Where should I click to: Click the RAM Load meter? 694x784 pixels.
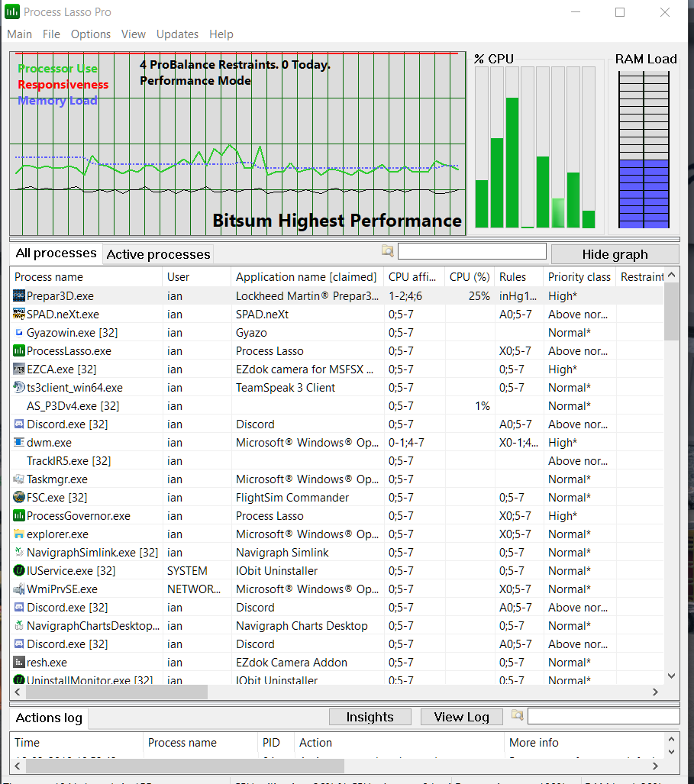pyautogui.click(x=644, y=150)
